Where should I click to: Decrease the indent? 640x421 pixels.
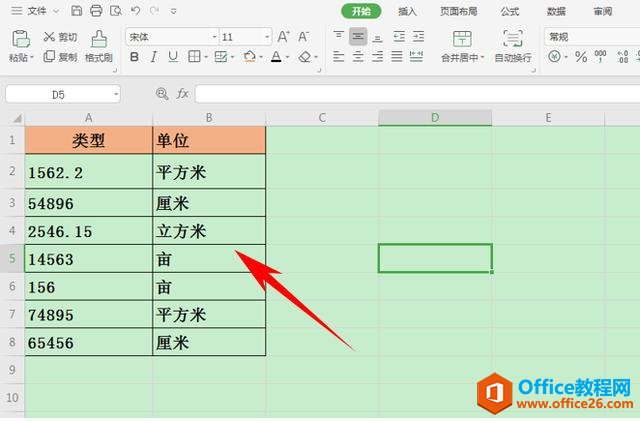(399, 37)
